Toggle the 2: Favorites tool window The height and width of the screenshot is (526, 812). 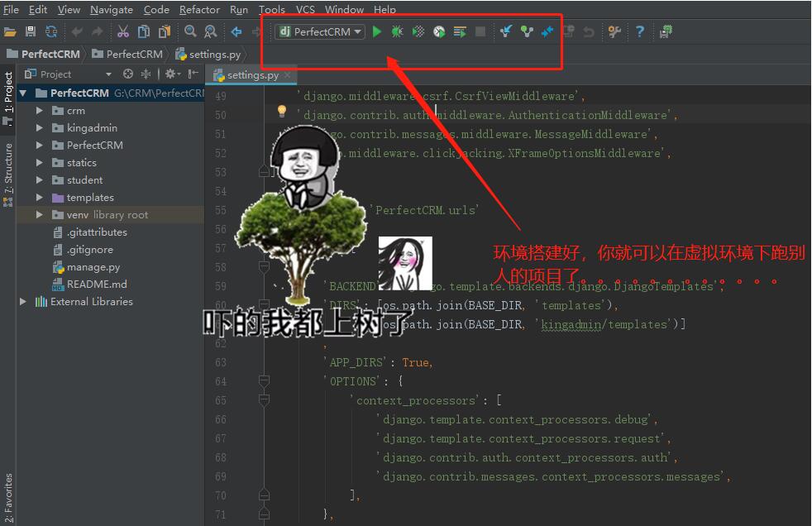(7, 497)
